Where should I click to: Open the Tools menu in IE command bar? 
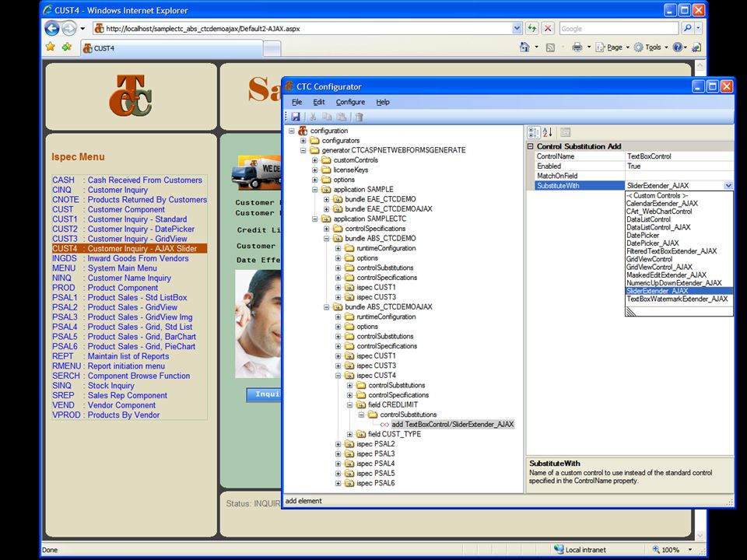coord(651,47)
